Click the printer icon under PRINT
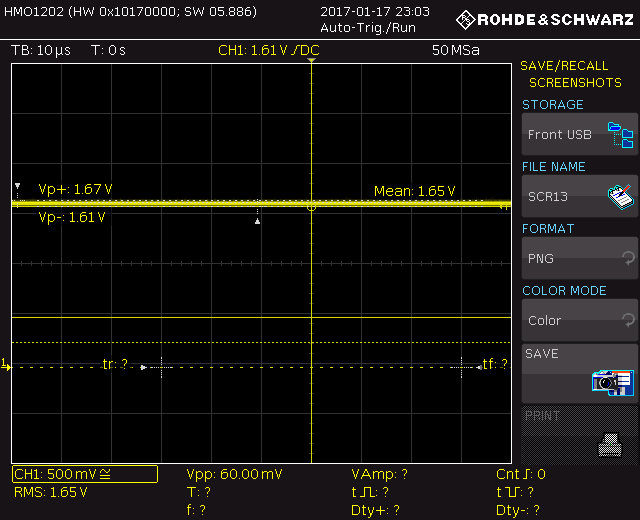This screenshot has height=520, width=640. tap(610, 445)
